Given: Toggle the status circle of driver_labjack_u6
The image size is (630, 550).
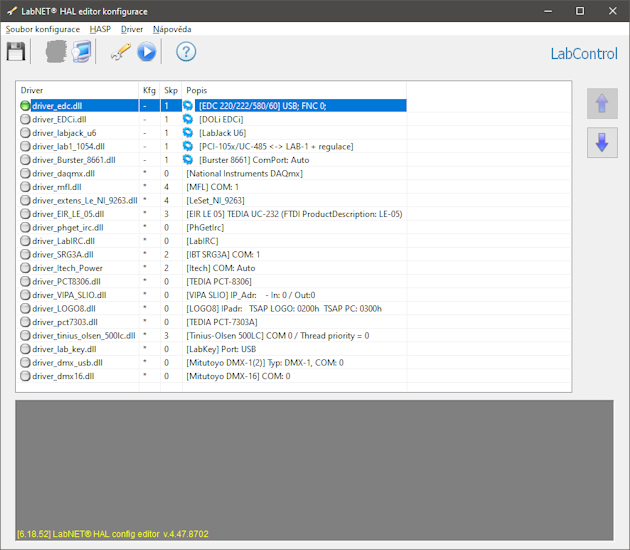Looking at the screenshot, I should pos(25,133).
